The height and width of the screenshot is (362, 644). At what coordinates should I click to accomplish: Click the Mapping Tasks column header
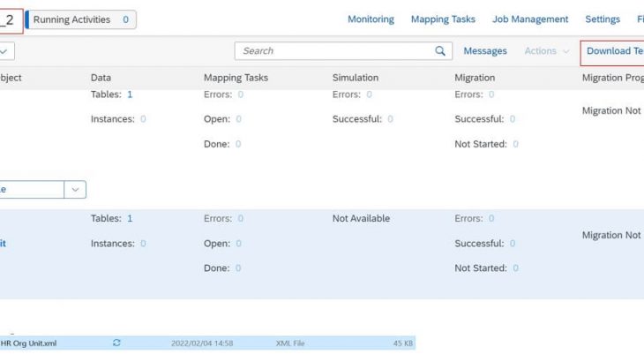click(236, 78)
